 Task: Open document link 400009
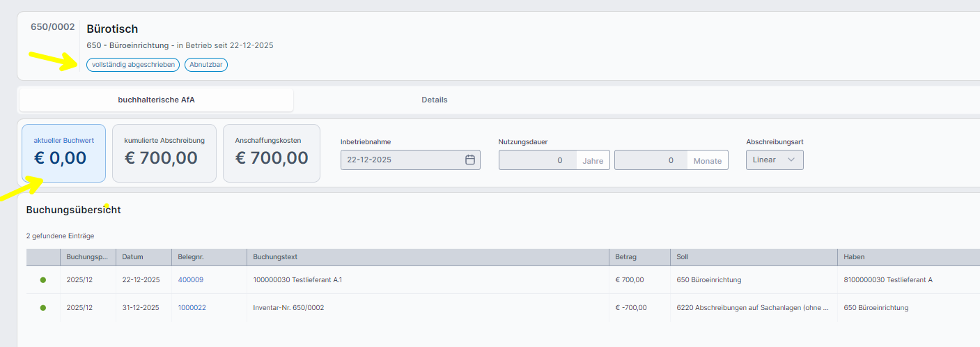190,280
